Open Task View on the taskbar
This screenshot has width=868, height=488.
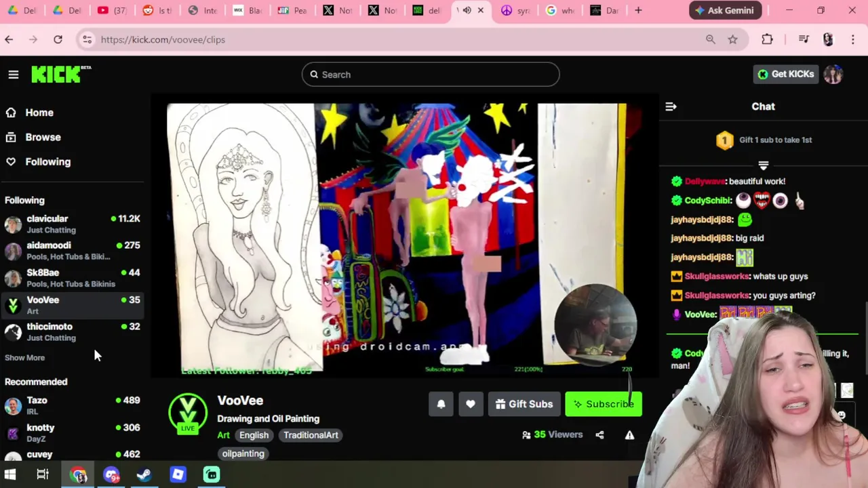click(43, 474)
